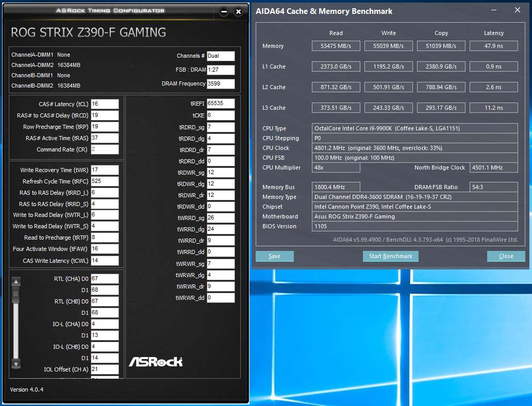The height and width of the screenshot is (406, 532).
Task: Grab the RTL panel scrollbar thumb
Action: (x=16, y=295)
